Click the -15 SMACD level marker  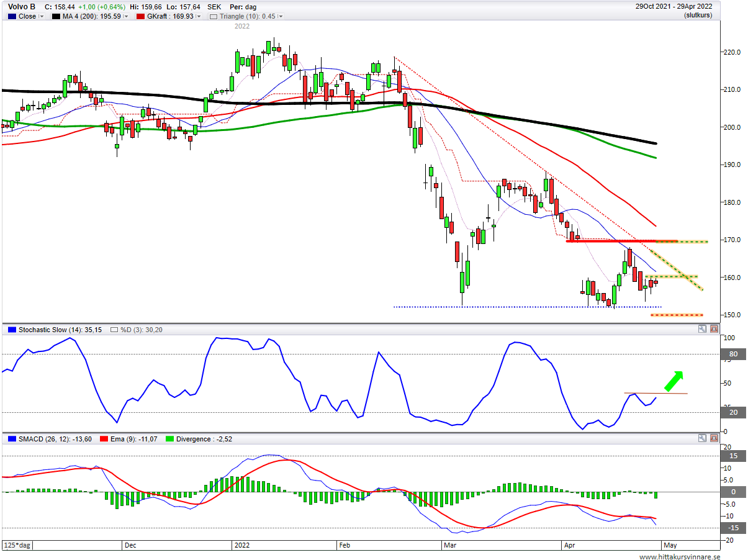[733, 528]
